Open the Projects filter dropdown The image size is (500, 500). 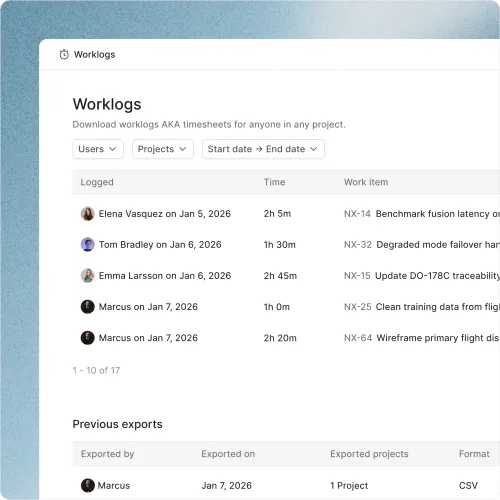point(163,149)
